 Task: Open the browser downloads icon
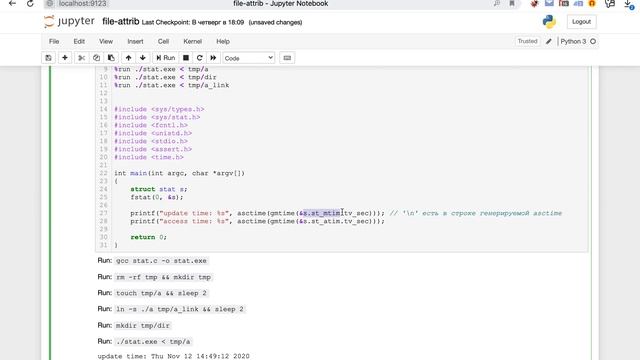pyautogui.click(x=629, y=4)
